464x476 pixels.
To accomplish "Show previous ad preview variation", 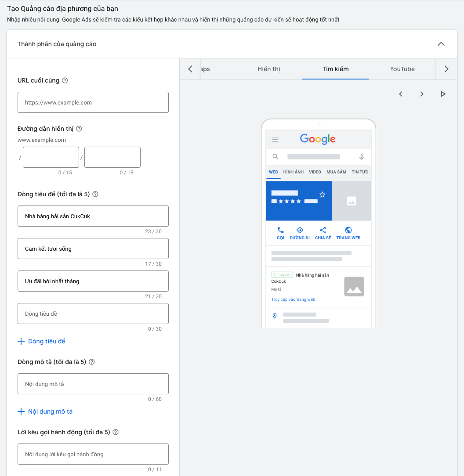I will click(401, 94).
